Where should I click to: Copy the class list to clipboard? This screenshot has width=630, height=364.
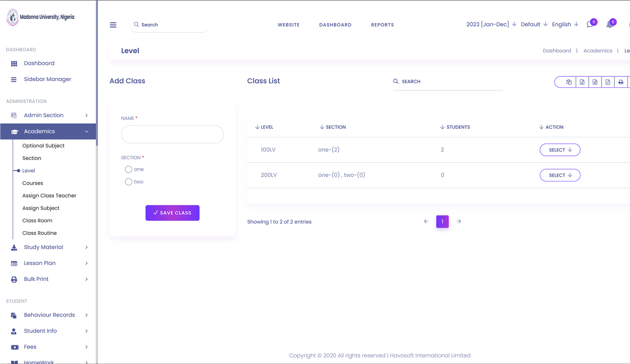tap(569, 82)
